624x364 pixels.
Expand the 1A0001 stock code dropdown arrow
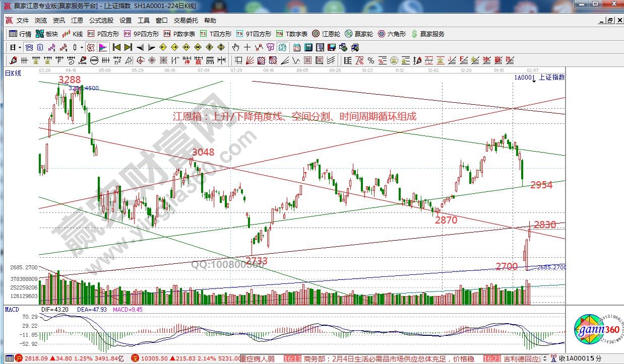(534, 81)
